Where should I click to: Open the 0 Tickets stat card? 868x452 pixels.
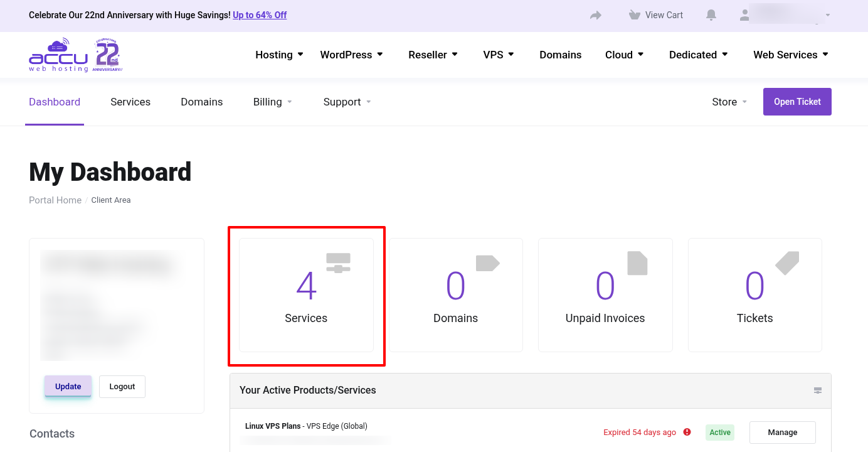click(x=755, y=294)
